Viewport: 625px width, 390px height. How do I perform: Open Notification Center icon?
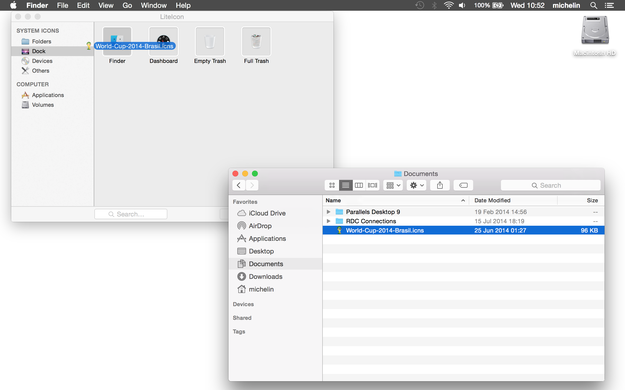coord(609,5)
